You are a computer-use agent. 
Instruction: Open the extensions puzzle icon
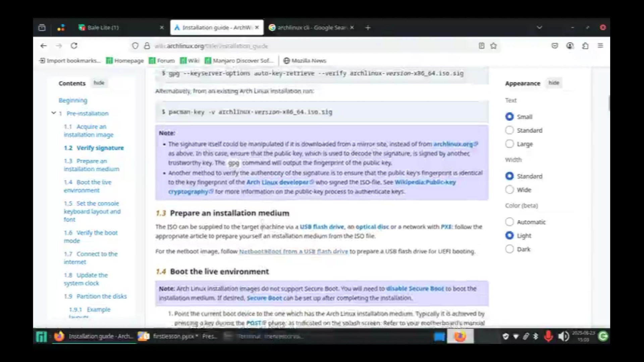[585, 46]
